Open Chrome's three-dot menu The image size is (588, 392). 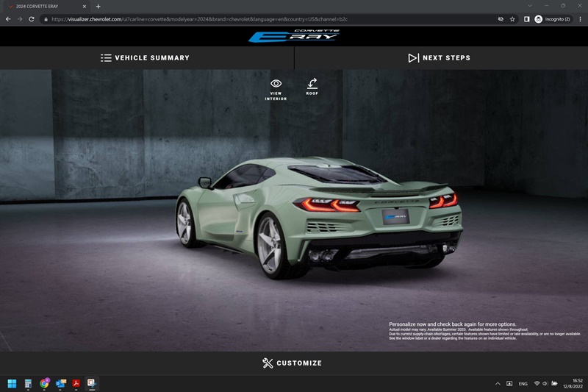579,18
